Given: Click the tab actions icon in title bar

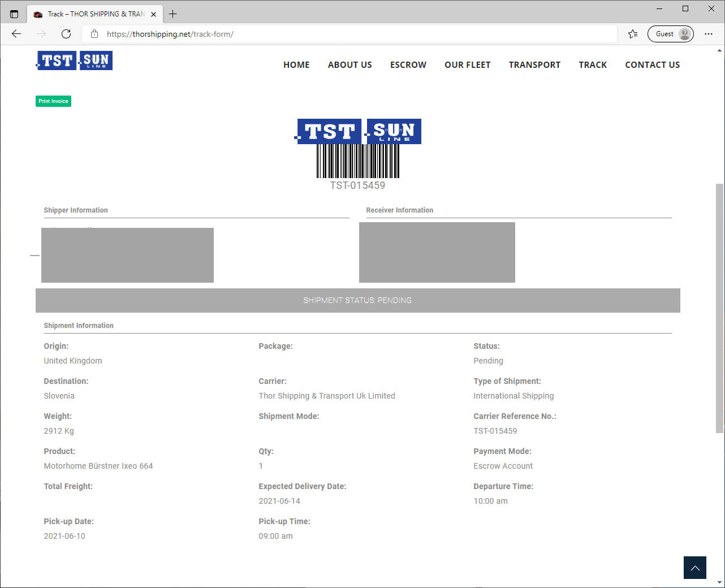Looking at the screenshot, I should coord(14,14).
